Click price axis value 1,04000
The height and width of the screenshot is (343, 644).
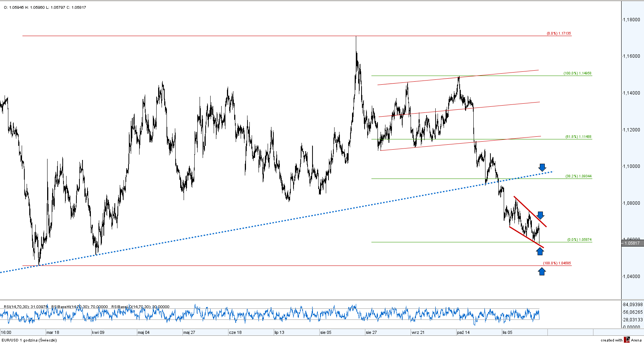point(632,277)
